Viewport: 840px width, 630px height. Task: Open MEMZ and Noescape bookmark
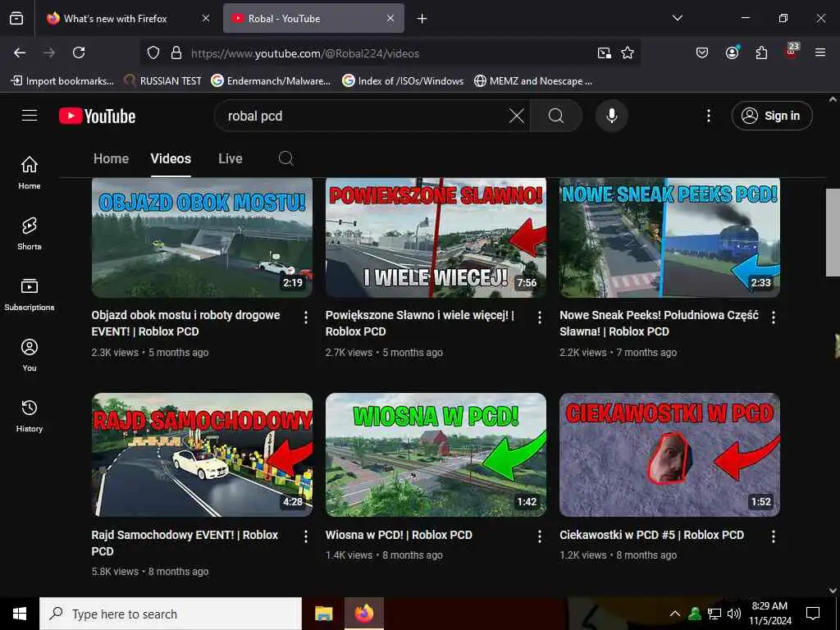(533, 81)
